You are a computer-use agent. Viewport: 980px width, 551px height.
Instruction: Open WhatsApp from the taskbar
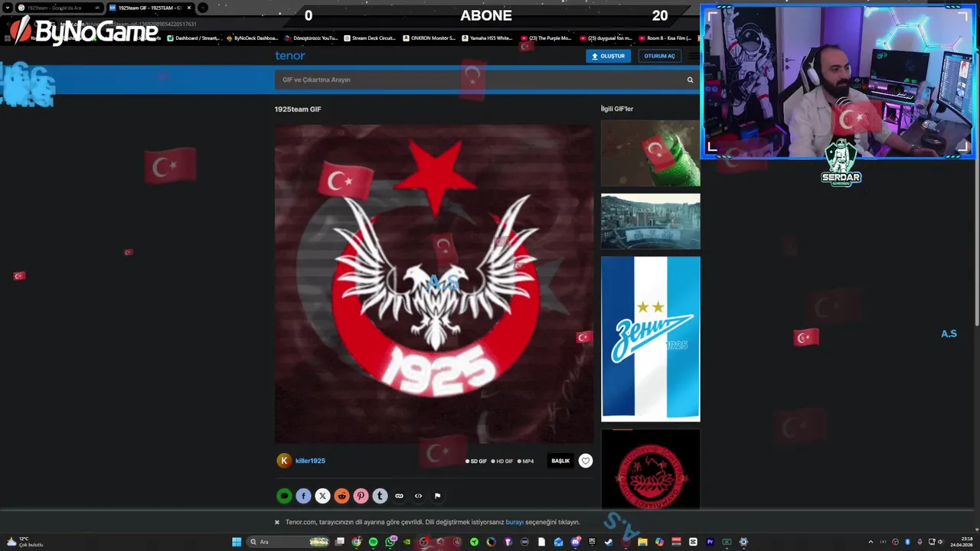click(390, 542)
